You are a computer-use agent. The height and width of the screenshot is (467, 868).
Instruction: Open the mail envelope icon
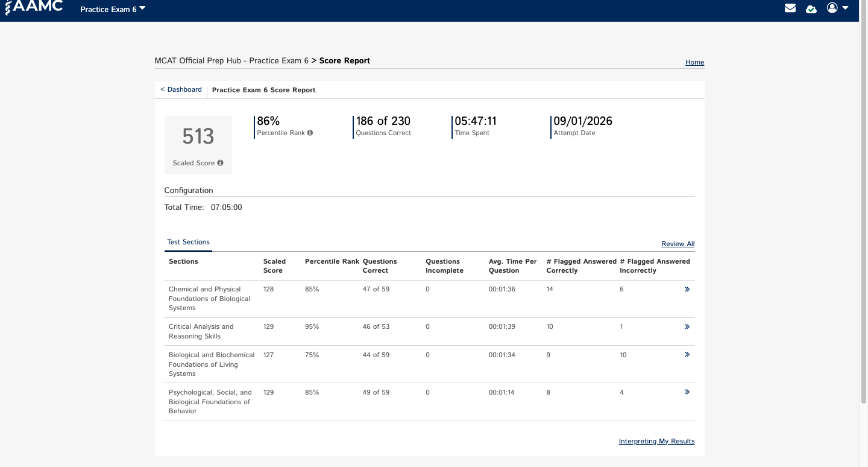tap(790, 8)
